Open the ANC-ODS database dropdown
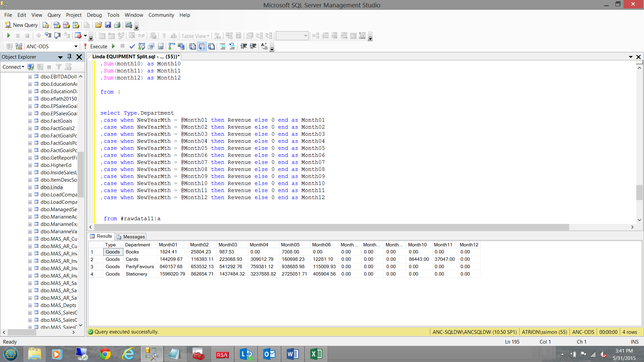644x362 pixels. point(76,46)
